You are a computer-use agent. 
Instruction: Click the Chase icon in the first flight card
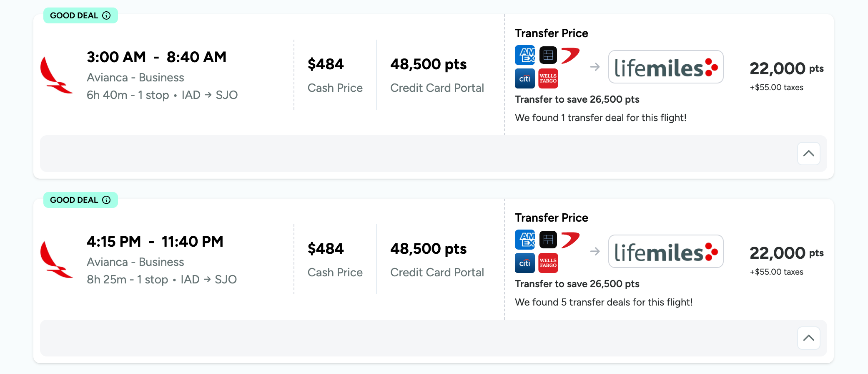click(548, 55)
